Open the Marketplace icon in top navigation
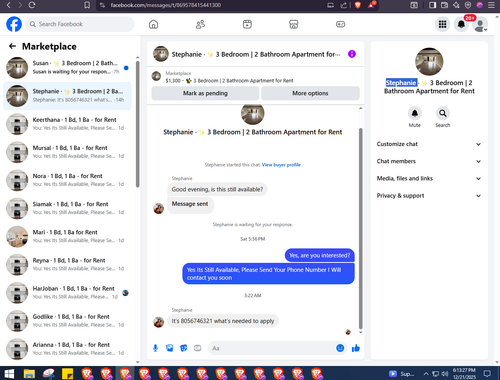 tap(294, 24)
